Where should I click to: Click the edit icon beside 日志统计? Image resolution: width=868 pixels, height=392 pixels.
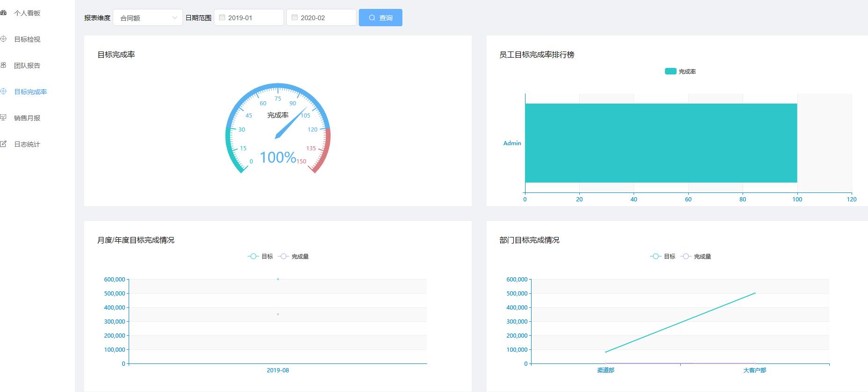(3, 144)
